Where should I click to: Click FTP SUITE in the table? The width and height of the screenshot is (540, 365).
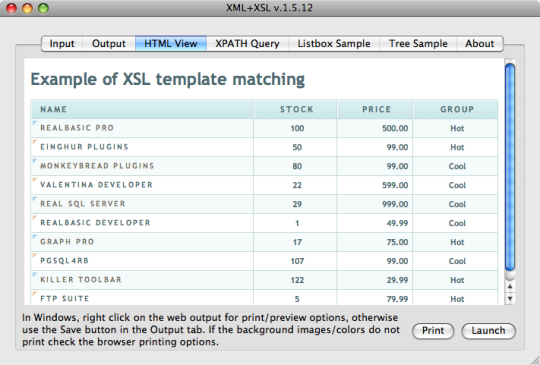(65, 298)
